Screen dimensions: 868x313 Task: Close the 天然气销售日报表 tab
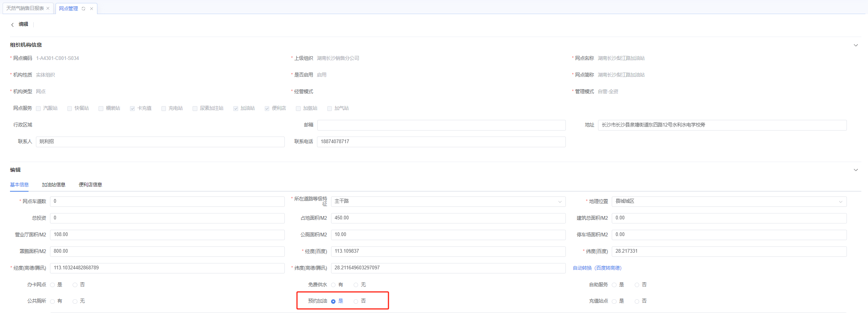(48, 8)
